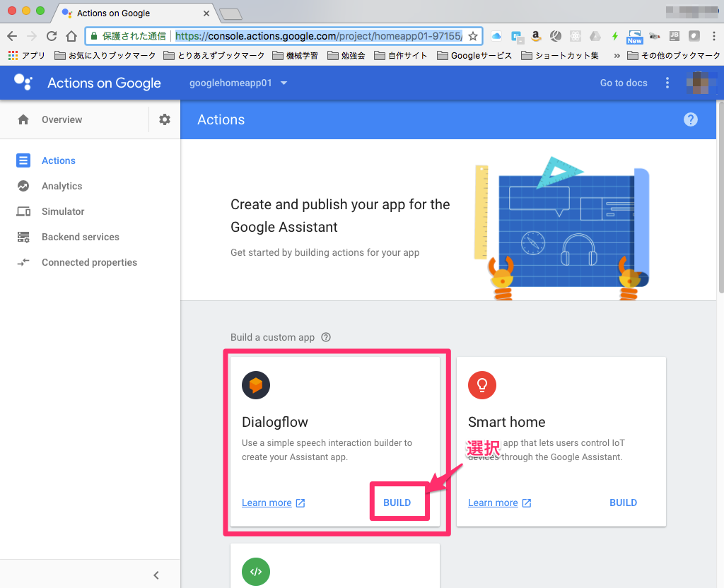Open the Googleサービス bookmark folder
Viewport: 724px width, 588px height.
coord(474,56)
